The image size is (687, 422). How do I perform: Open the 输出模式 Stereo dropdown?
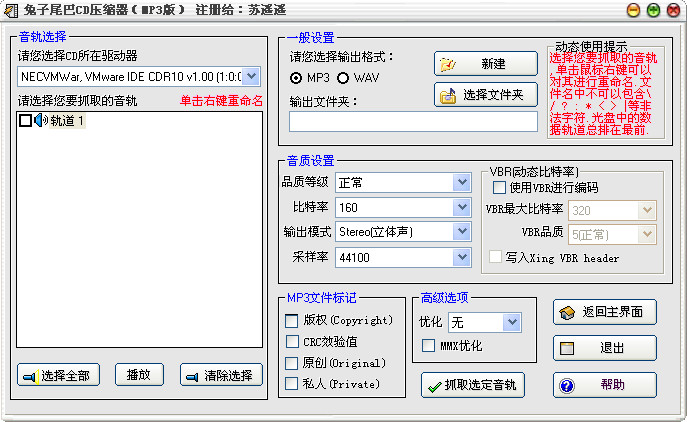click(x=462, y=232)
